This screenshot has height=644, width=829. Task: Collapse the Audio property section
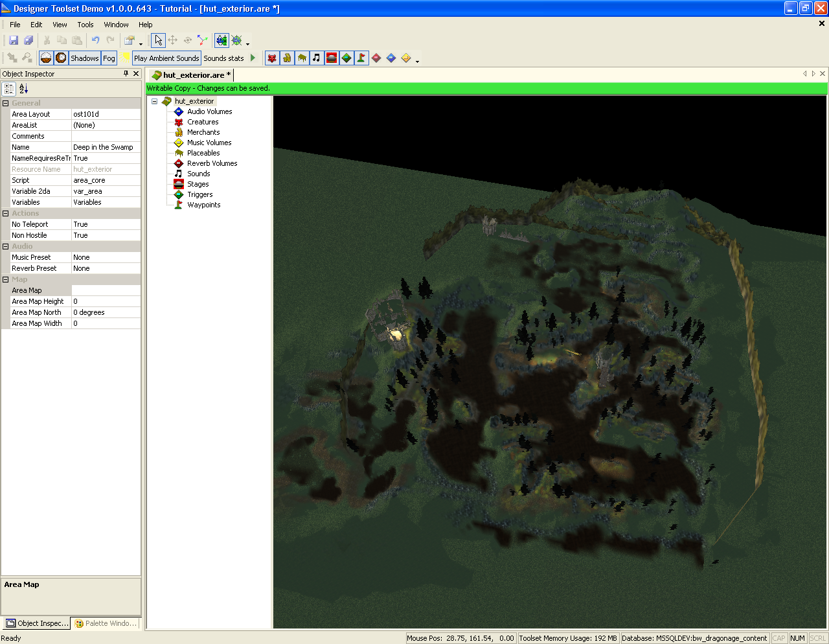click(x=6, y=246)
